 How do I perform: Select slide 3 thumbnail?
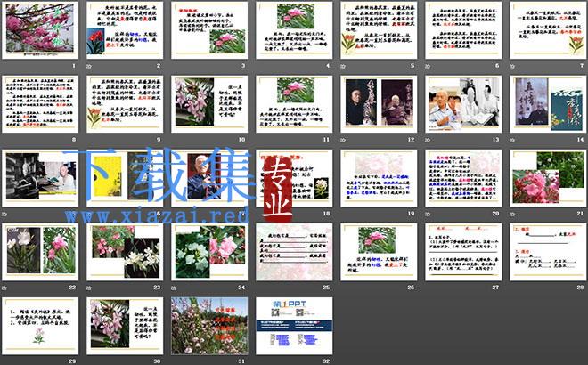point(209,30)
